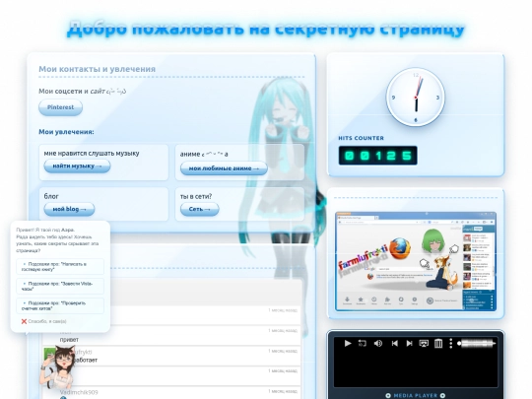Skip to previous track in media player
This screenshot has width=532, height=399.
[x=394, y=344]
